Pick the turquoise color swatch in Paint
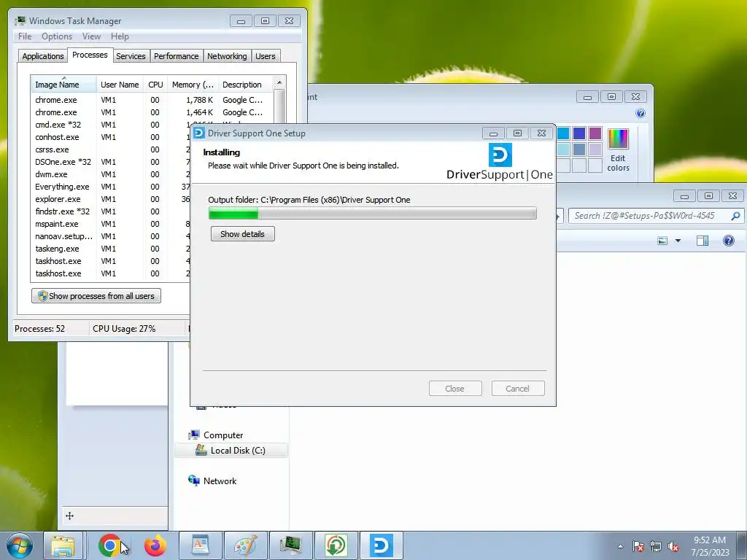The width and height of the screenshot is (747, 560). click(x=563, y=134)
